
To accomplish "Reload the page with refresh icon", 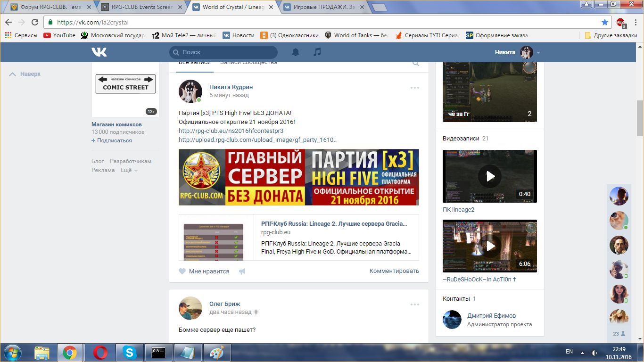I will (35, 22).
